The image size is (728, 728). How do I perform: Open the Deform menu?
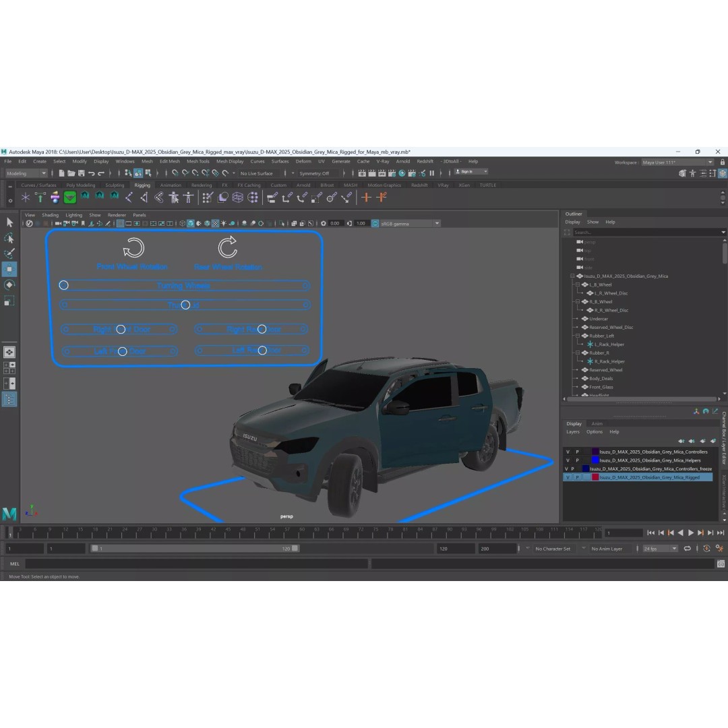pos(303,162)
